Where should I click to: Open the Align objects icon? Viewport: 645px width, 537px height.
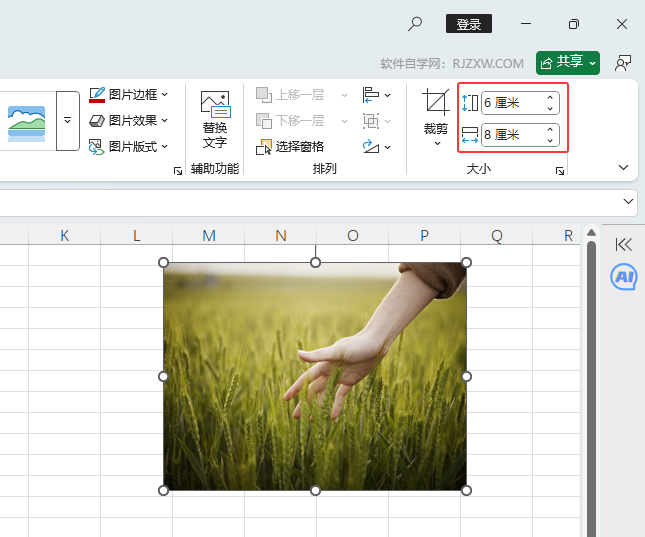click(376, 95)
